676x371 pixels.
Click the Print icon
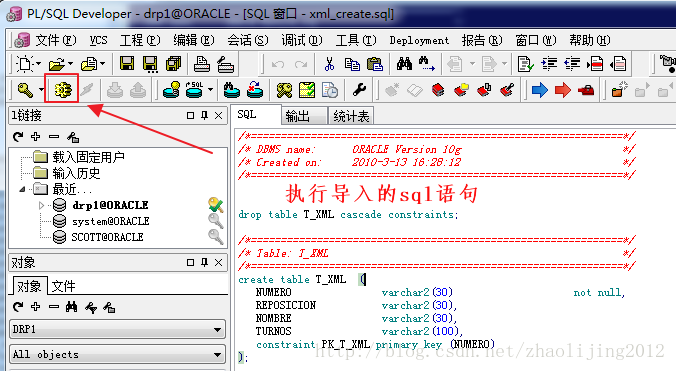201,64
